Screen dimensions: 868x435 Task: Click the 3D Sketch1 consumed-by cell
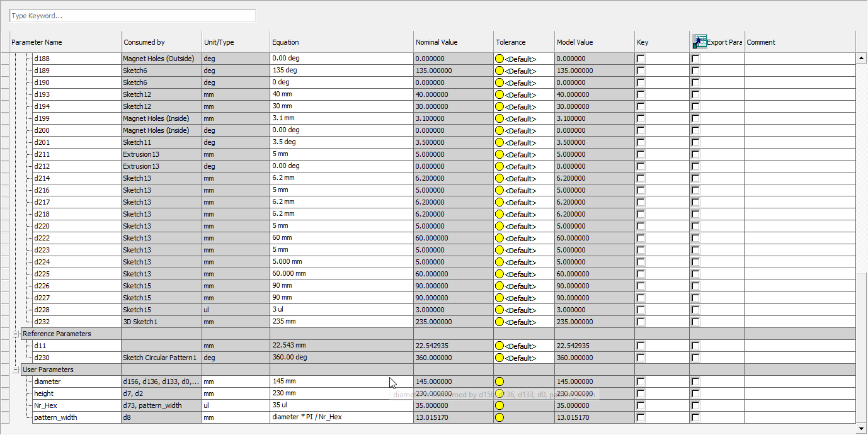[x=162, y=322]
